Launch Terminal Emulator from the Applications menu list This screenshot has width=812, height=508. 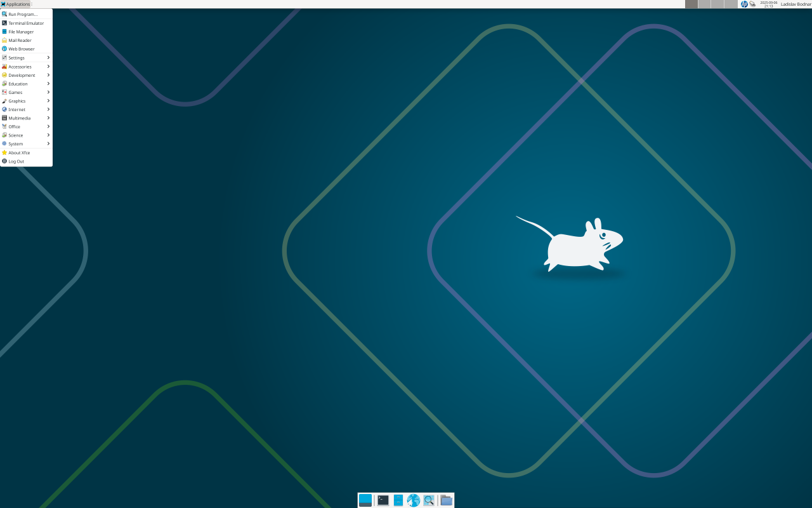click(26, 23)
